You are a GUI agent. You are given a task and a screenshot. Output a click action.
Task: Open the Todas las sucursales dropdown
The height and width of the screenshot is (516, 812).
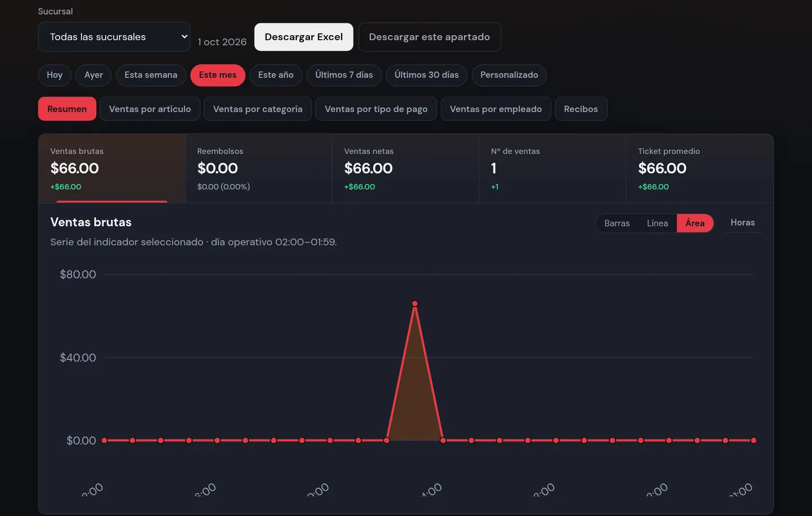(114, 37)
